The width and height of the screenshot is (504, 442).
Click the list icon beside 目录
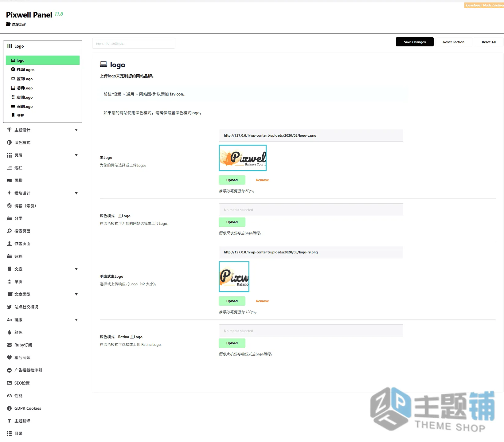9,433
